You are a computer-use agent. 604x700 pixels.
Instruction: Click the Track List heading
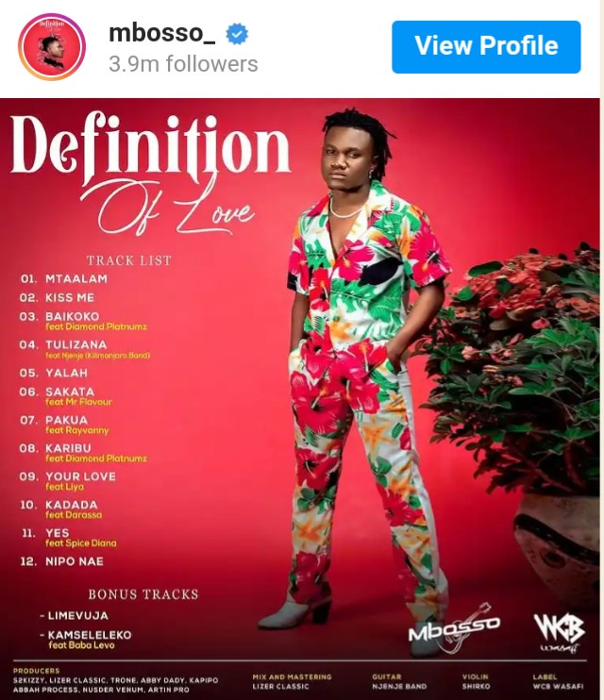click(128, 260)
